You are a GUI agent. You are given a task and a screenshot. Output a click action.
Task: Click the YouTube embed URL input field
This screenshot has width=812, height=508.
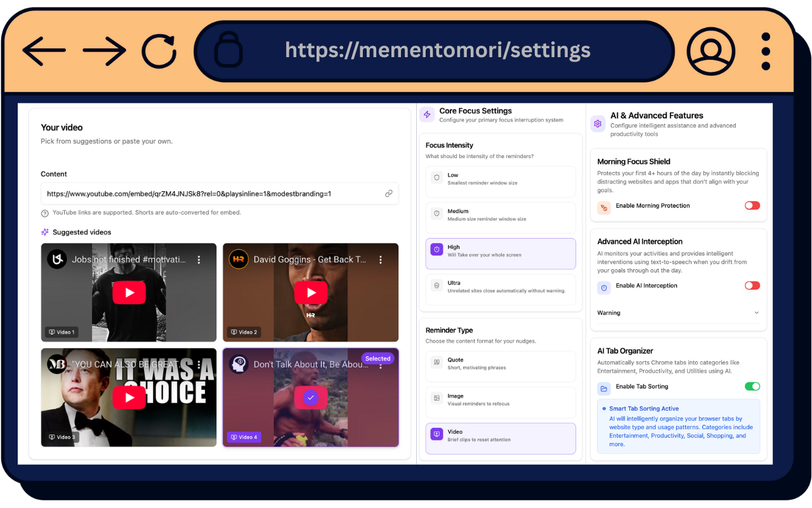point(213,194)
